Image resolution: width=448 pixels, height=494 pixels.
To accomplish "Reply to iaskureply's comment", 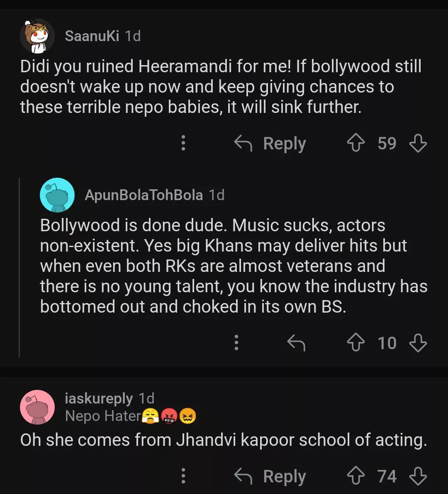I will [270, 477].
